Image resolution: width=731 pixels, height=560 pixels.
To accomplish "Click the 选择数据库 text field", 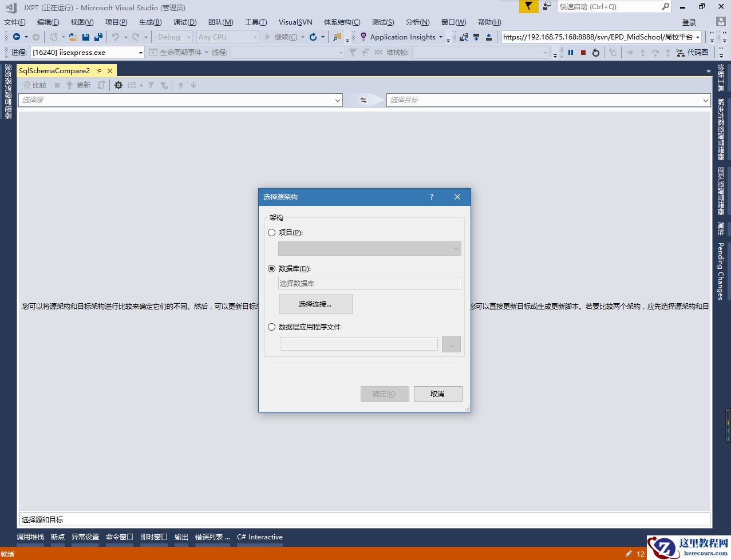I will pos(370,283).
